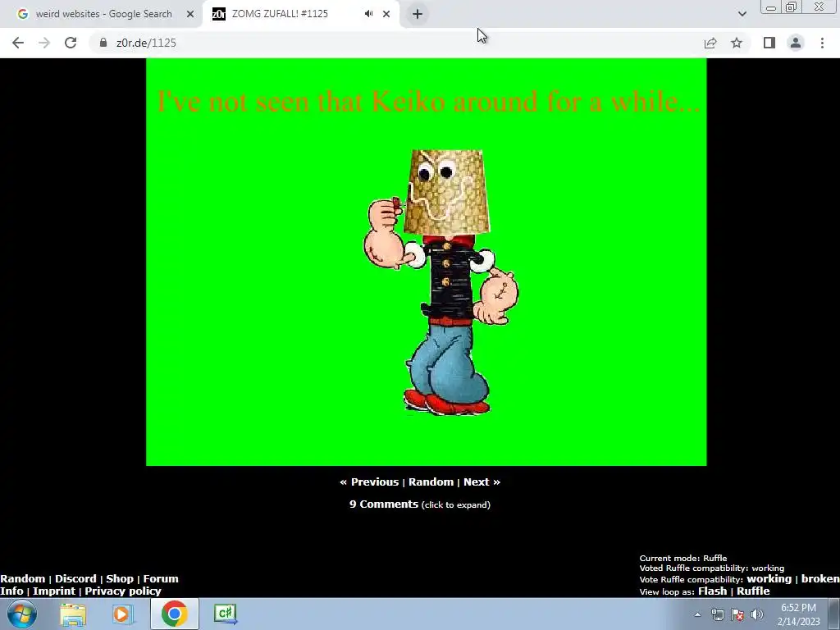Click the Popeye flash animation
This screenshot has height=630, width=840.
pos(426,262)
